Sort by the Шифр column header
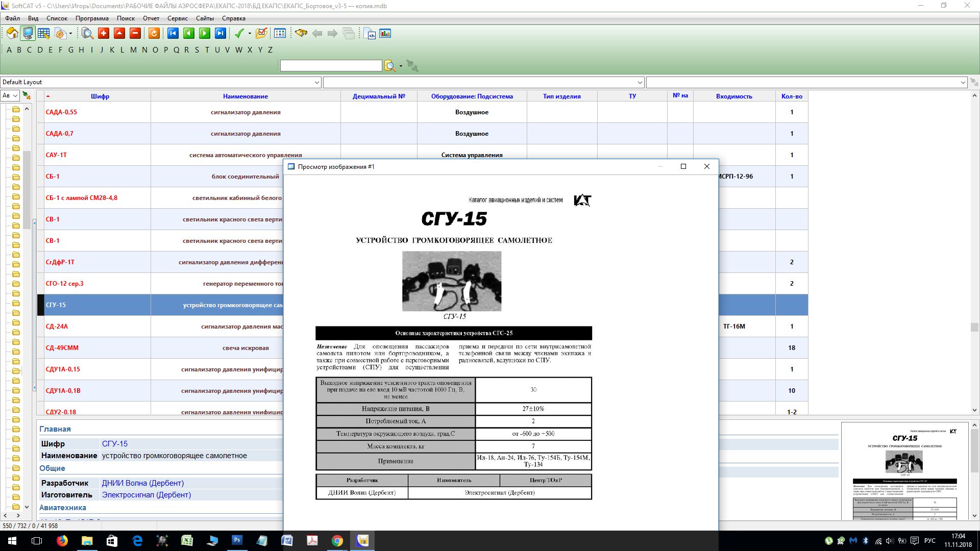 click(x=100, y=96)
